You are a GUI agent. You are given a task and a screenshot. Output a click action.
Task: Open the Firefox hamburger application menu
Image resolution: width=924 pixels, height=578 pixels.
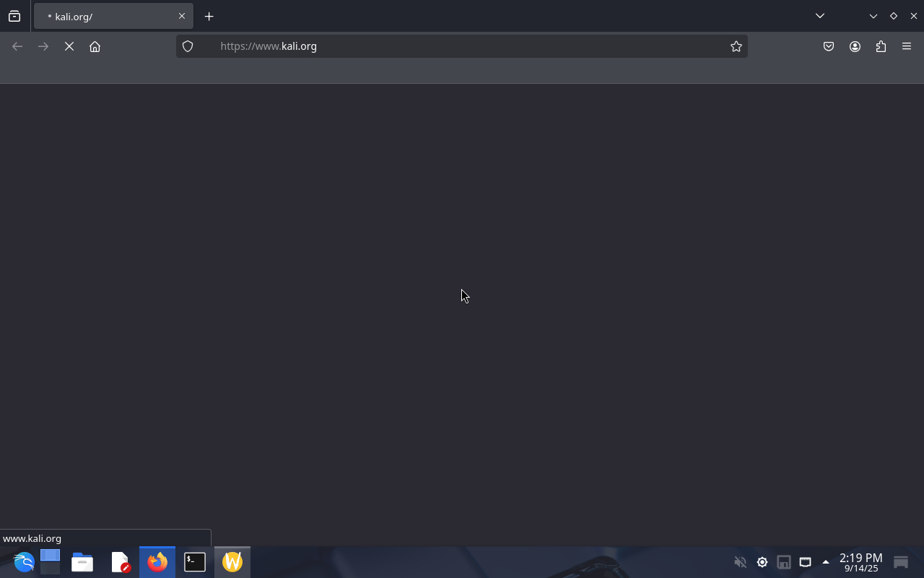(907, 46)
